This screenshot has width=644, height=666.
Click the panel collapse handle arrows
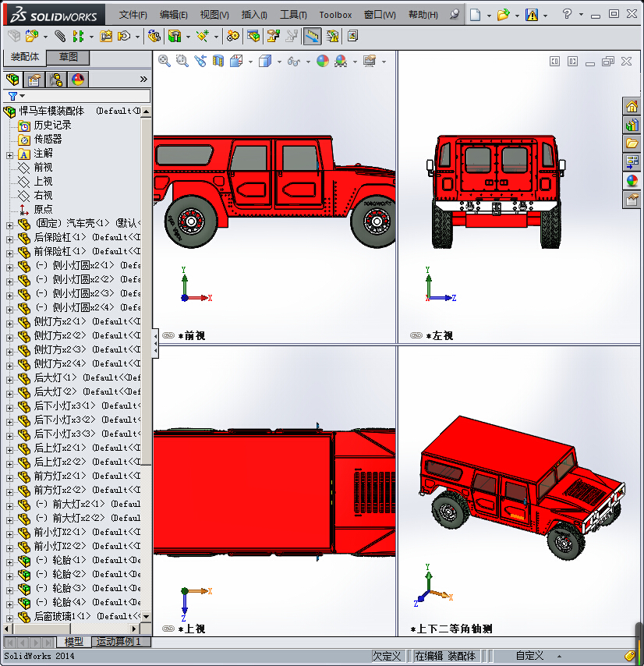click(155, 343)
